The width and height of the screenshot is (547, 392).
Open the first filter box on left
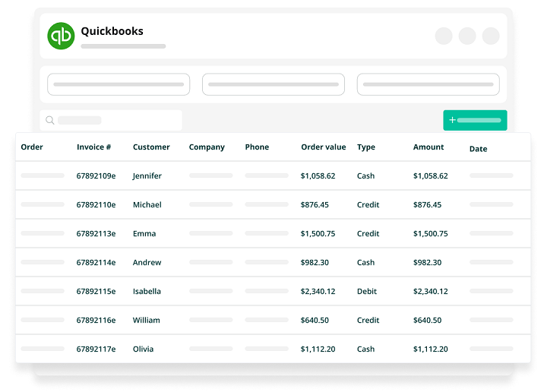(119, 84)
